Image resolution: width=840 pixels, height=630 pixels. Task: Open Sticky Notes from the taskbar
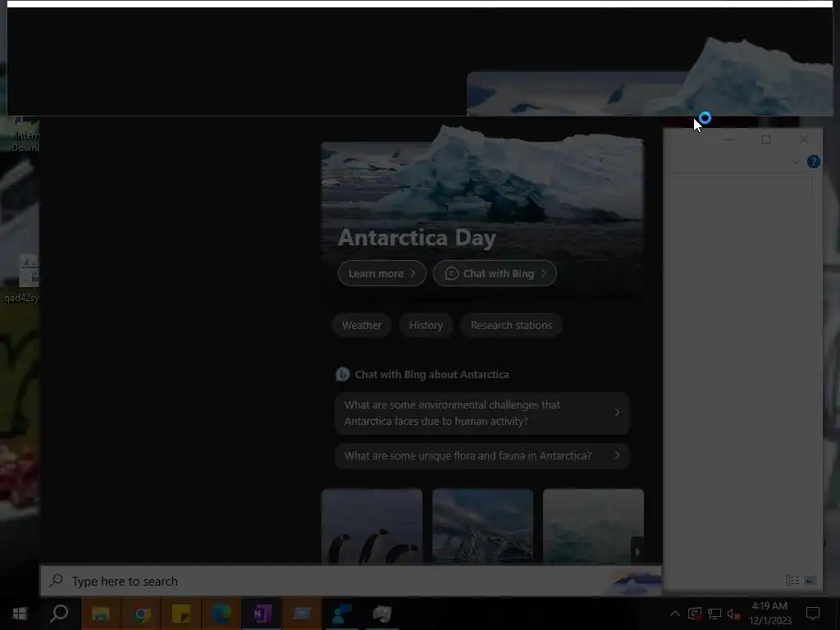(181, 614)
